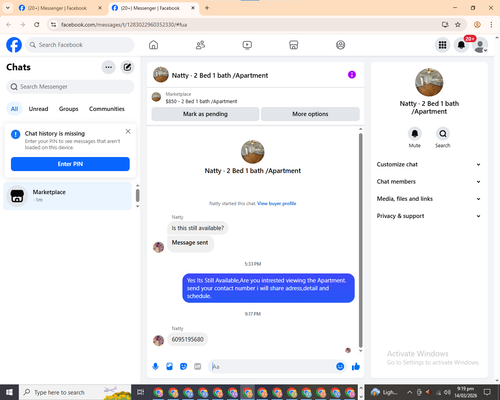Open a new browser tab
The height and width of the screenshot is (400, 500).
click(207, 8)
